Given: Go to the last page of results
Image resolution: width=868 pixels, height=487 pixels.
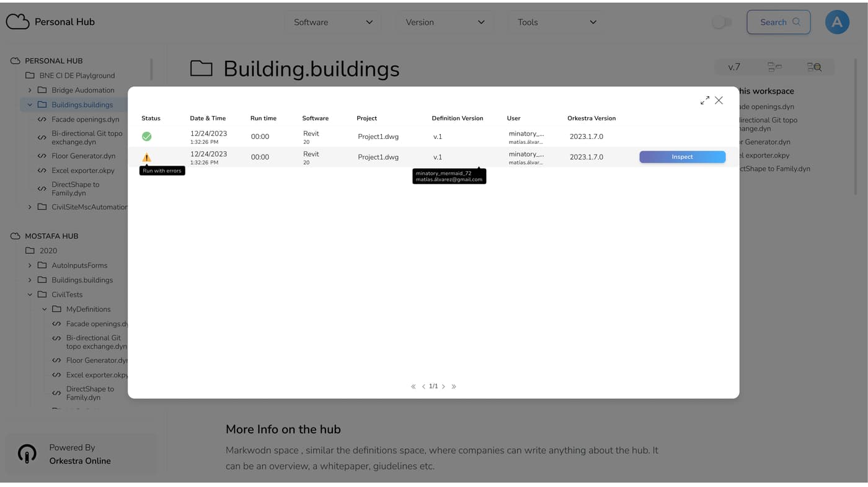Looking at the screenshot, I should pos(454,386).
